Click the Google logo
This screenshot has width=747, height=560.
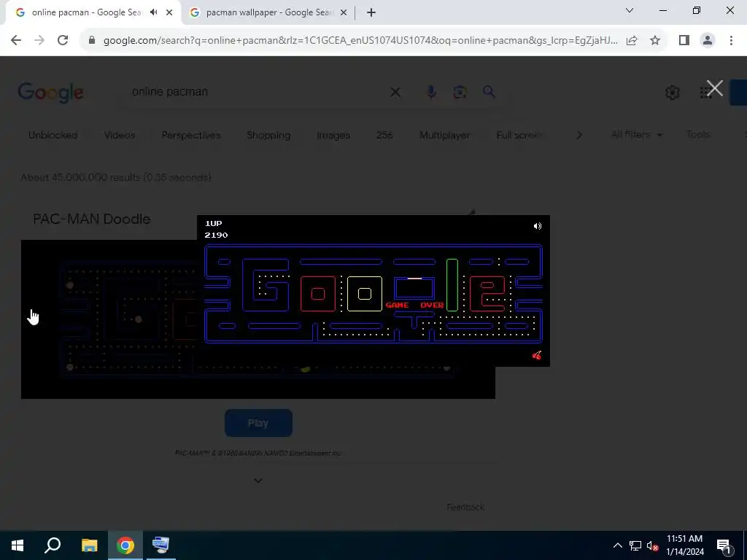(50, 93)
